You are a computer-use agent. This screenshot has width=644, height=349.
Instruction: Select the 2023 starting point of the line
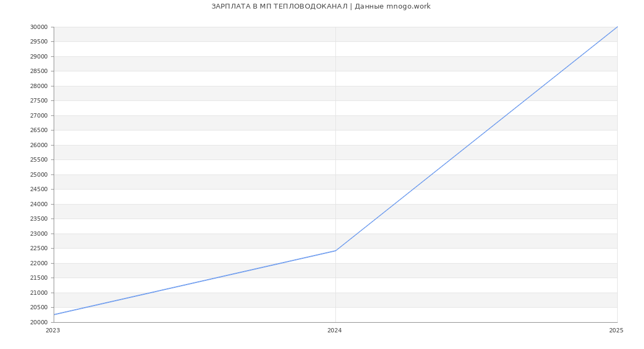(x=54, y=315)
